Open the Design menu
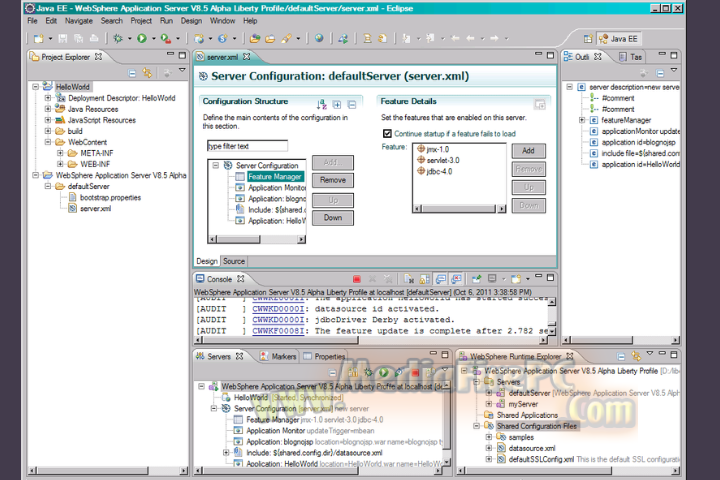Image resolution: width=720 pixels, height=480 pixels. pos(191,21)
